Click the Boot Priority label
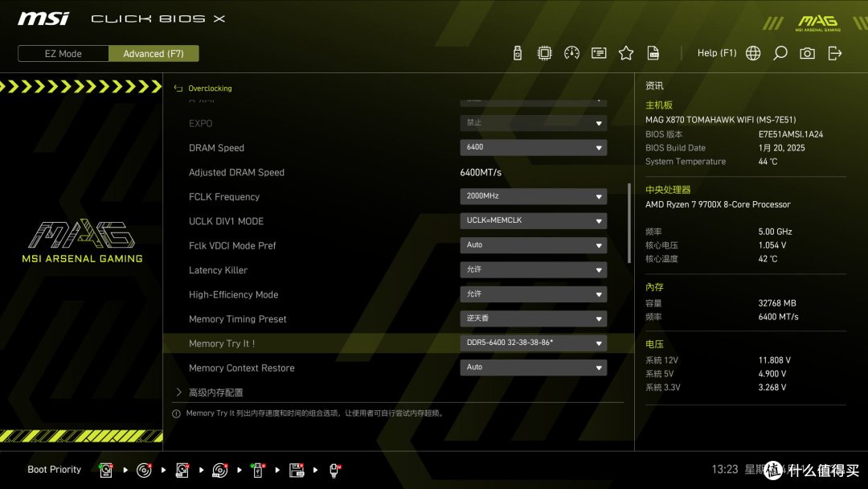 (55, 470)
